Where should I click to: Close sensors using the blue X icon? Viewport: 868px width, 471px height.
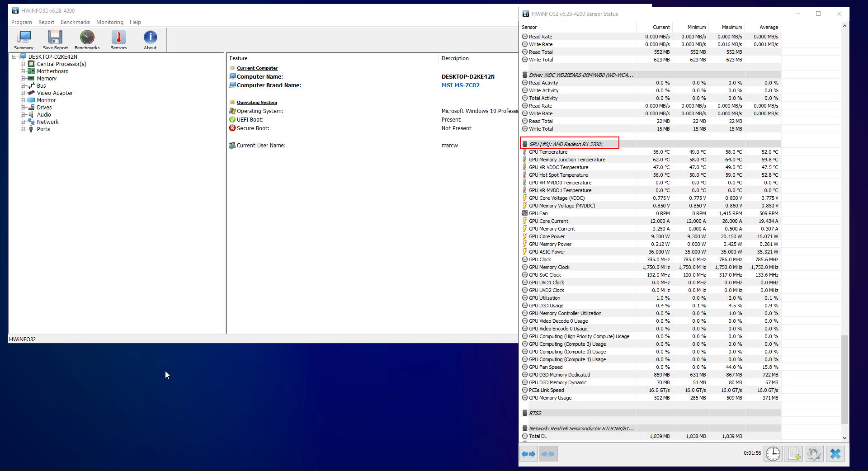click(835, 454)
